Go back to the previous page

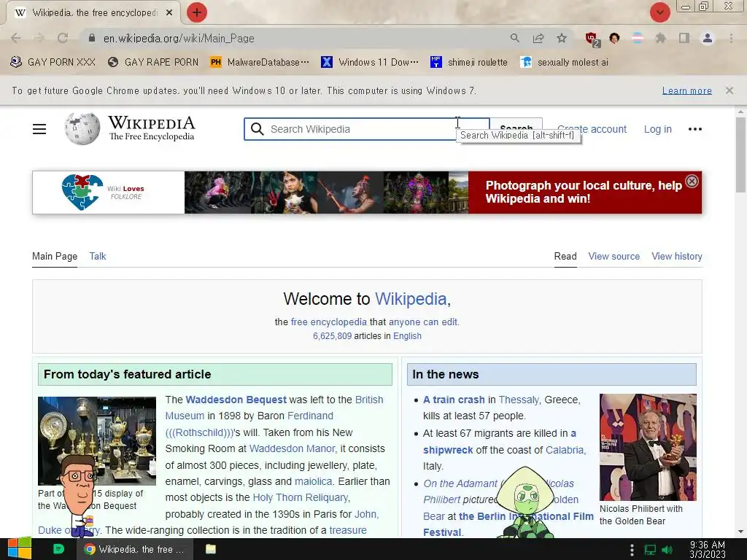(x=16, y=38)
